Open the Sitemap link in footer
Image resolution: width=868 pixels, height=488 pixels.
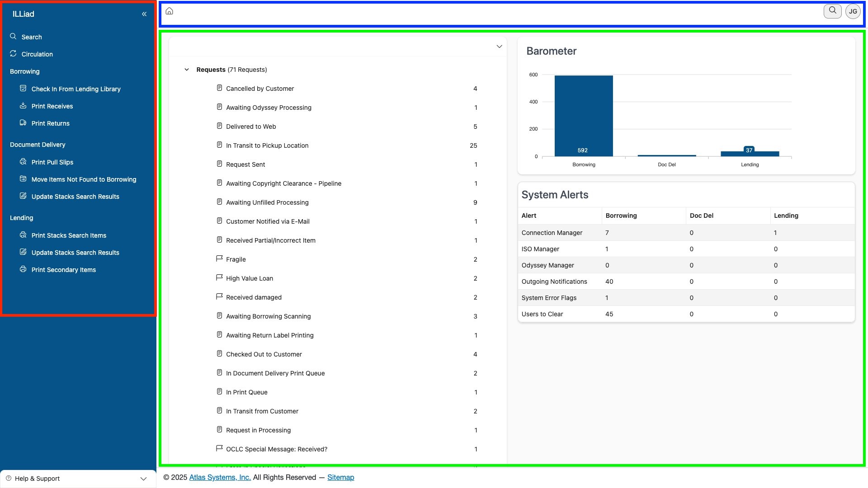tap(341, 477)
